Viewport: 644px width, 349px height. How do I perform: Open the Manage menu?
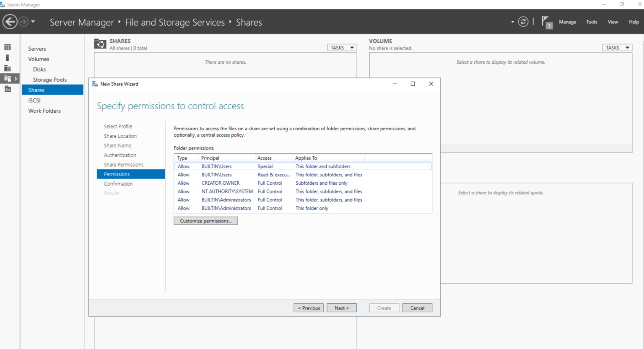click(567, 21)
